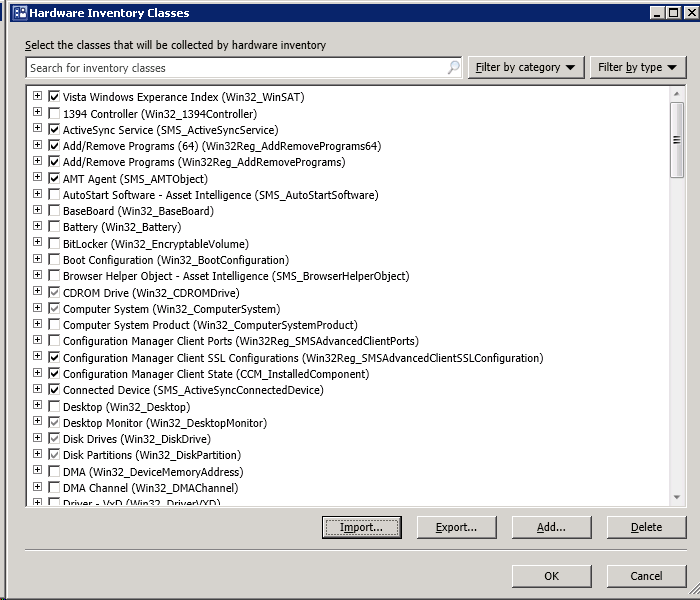700x600 pixels.
Task: Enable Computer System Product checkbox
Action: [54, 325]
